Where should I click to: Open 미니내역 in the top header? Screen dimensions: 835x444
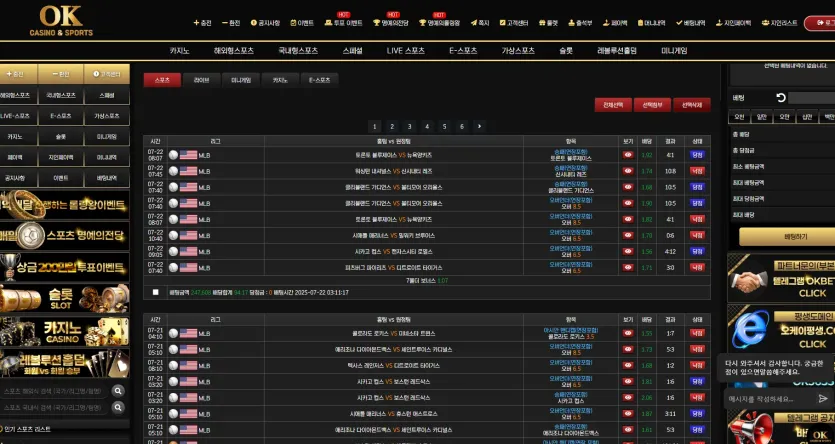point(651,23)
